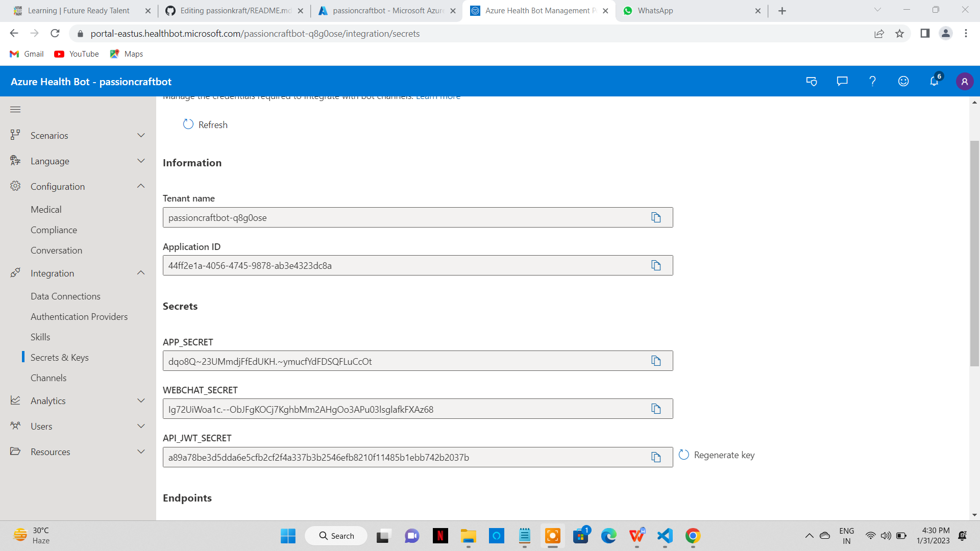
Task: Open the chat feedback icon in header
Action: 842,81
